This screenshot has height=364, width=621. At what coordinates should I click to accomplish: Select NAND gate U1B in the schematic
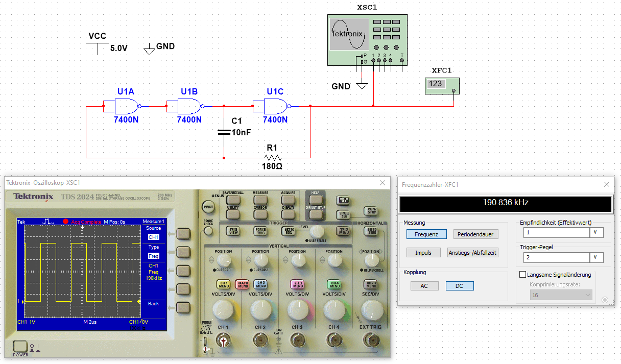pyautogui.click(x=190, y=107)
